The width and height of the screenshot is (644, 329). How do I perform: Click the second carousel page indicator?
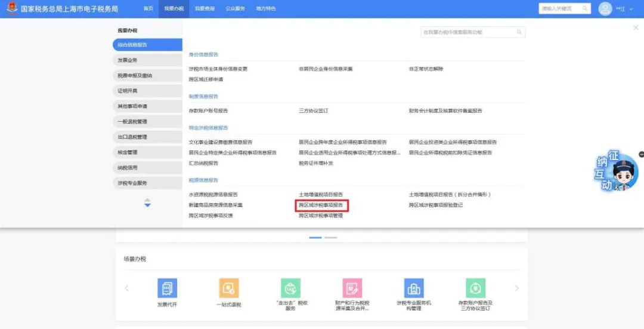tap(331, 238)
